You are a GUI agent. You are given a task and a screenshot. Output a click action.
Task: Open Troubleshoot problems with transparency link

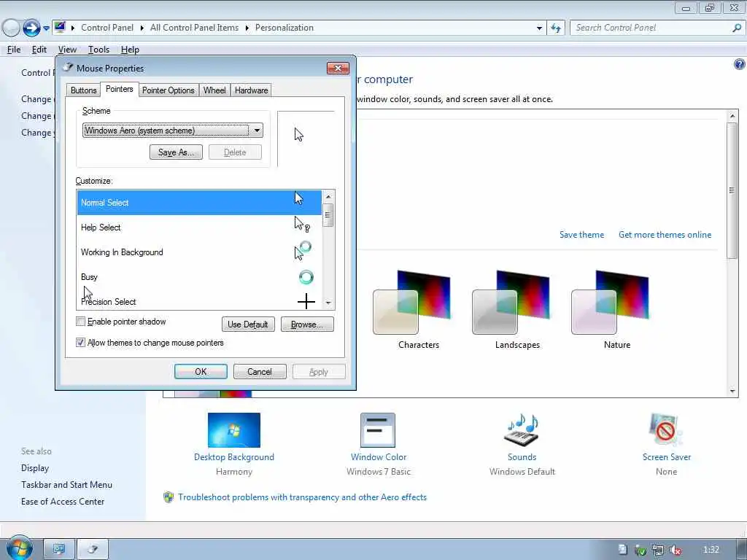pyautogui.click(x=302, y=497)
